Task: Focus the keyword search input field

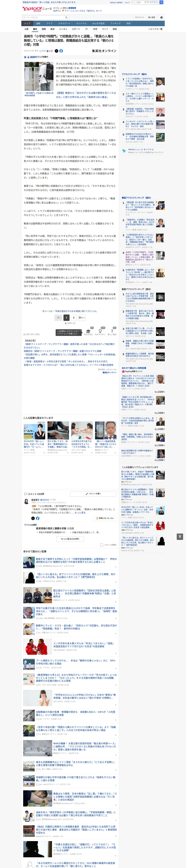Action: (x=44, y=18)
